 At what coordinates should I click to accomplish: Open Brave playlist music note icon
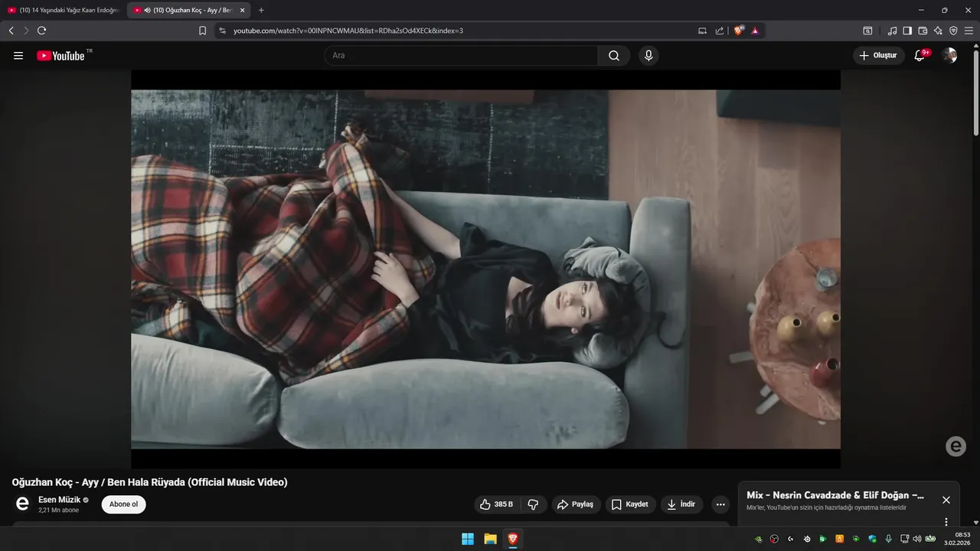pyautogui.click(x=892, y=31)
